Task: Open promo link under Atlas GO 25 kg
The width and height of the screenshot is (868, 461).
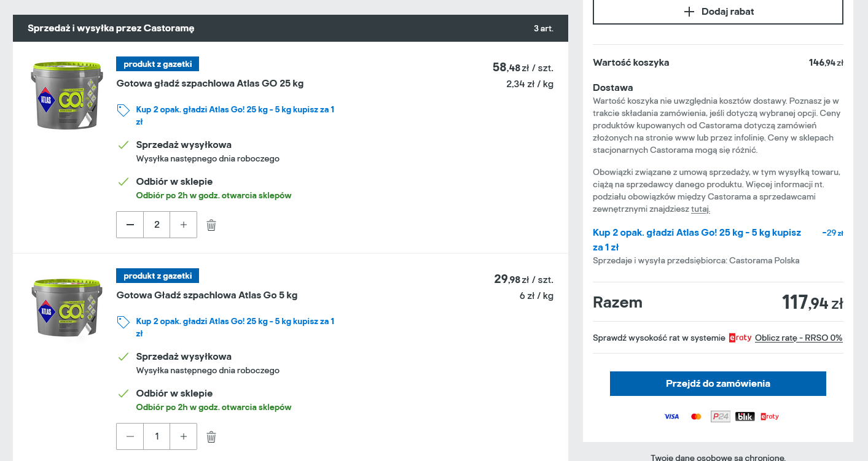Action: [x=235, y=115]
